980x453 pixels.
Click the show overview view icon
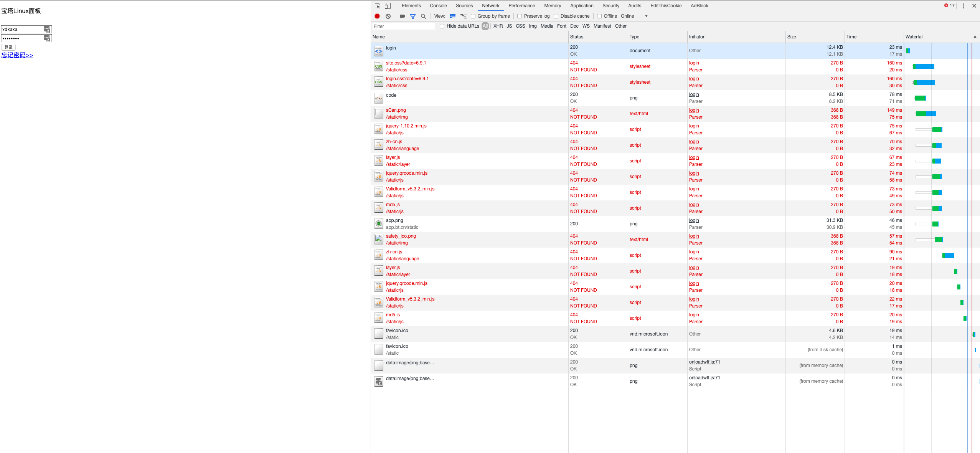click(463, 16)
